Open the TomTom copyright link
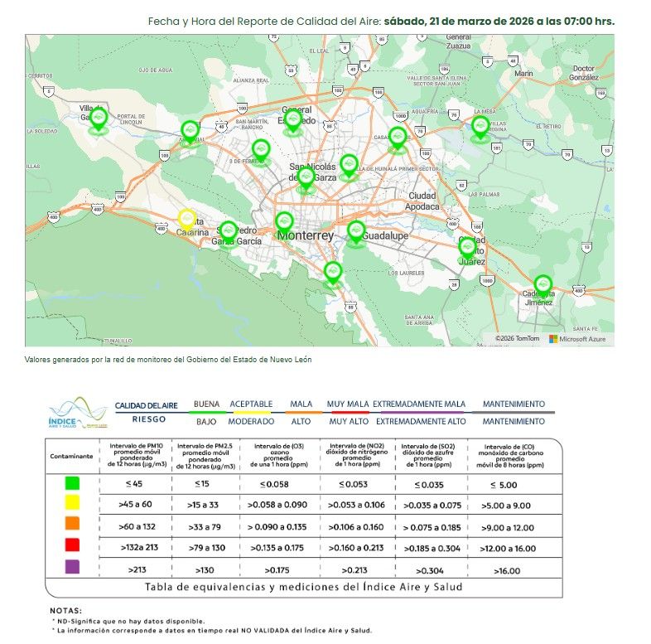This screenshot has height=644, width=651. coord(518,338)
